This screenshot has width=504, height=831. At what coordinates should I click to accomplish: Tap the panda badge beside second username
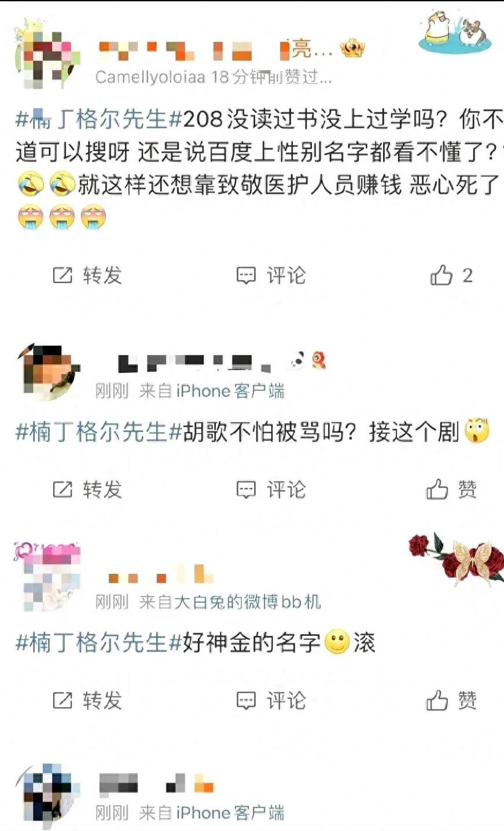click(297, 361)
